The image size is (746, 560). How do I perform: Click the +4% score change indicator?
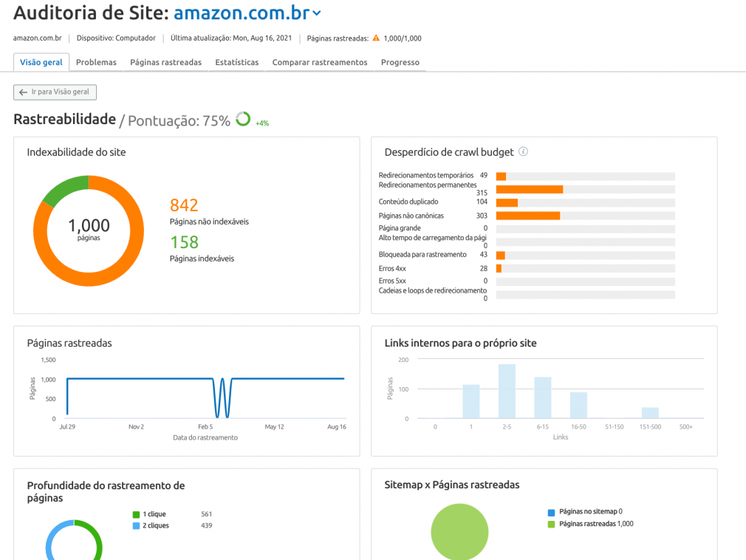tap(262, 123)
